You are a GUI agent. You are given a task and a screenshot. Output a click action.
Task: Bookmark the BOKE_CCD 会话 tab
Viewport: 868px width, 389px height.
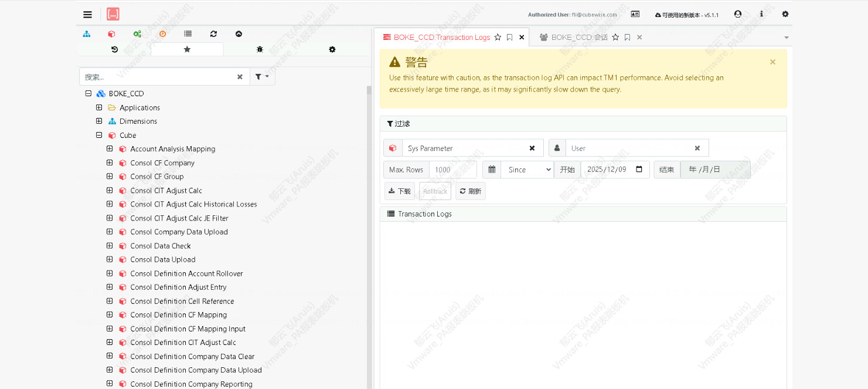pyautogui.click(x=627, y=38)
